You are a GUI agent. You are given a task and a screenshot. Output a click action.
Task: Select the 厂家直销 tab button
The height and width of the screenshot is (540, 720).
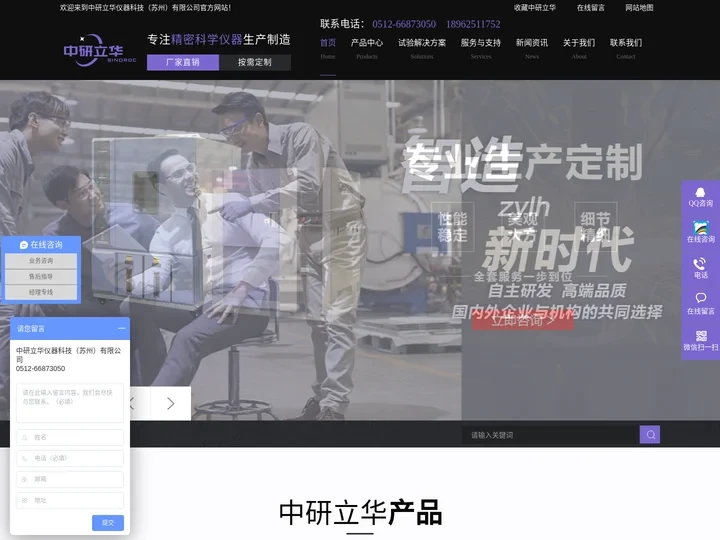183,62
